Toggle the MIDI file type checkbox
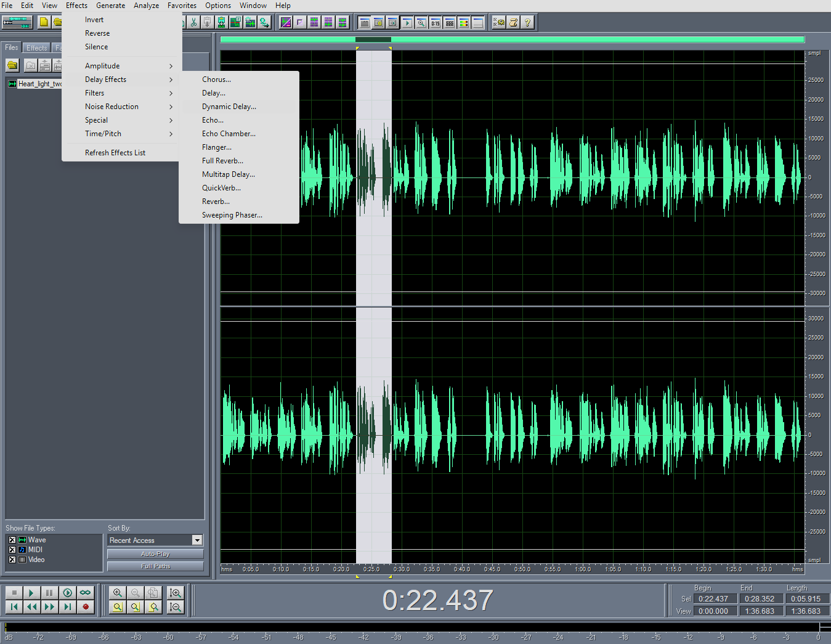This screenshot has width=831, height=644. [x=12, y=550]
